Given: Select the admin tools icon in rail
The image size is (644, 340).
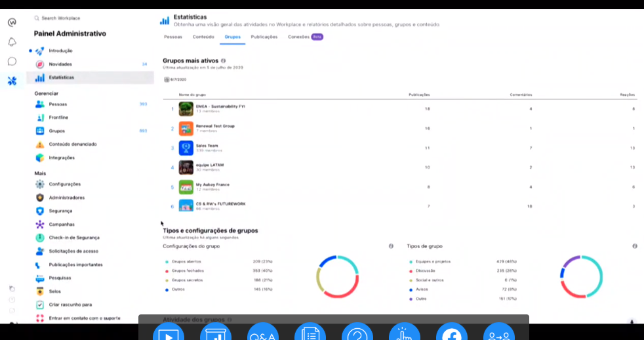Looking at the screenshot, I should coord(12,81).
